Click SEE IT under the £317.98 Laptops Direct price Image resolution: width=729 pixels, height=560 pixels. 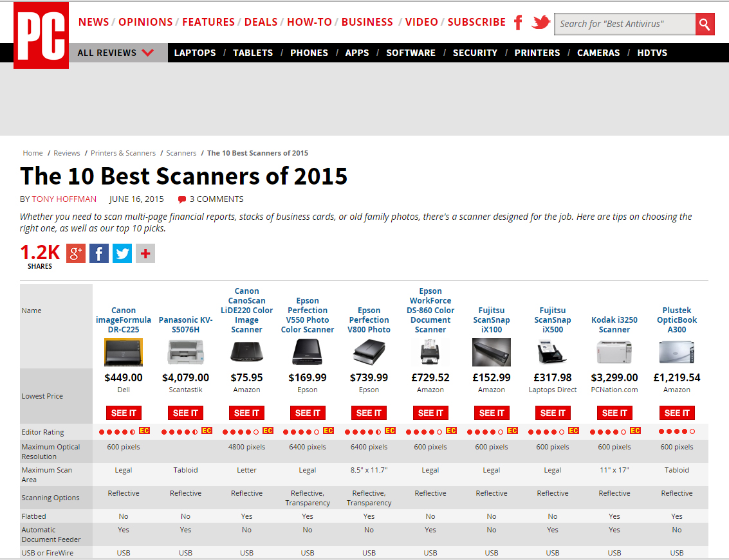click(552, 413)
